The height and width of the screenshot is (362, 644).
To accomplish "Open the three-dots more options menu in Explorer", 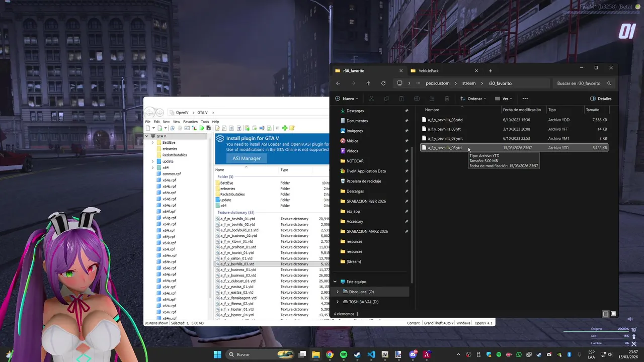I will point(525,99).
